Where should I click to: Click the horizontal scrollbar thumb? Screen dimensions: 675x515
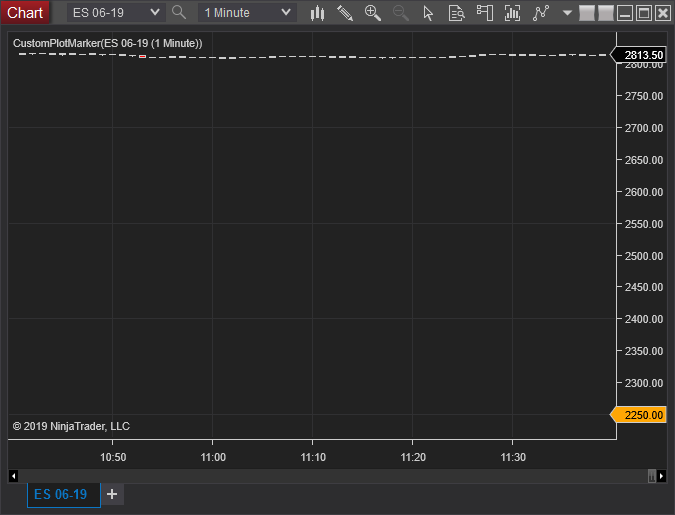coord(652,476)
